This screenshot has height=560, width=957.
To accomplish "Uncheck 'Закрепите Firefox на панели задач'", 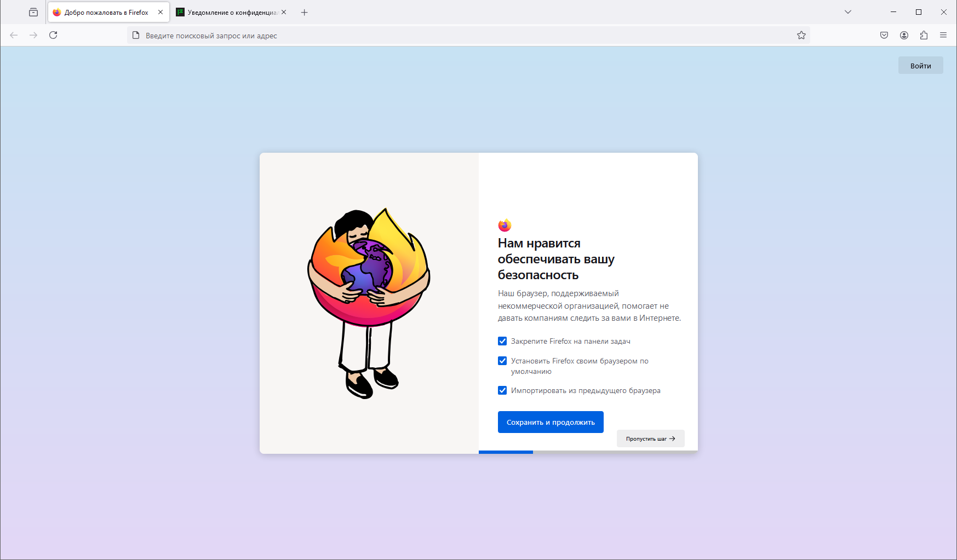I will pos(502,341).
